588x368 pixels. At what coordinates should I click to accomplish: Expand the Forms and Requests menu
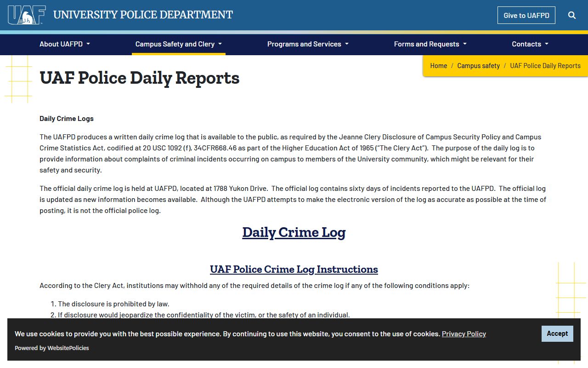[x=430, y=44]
